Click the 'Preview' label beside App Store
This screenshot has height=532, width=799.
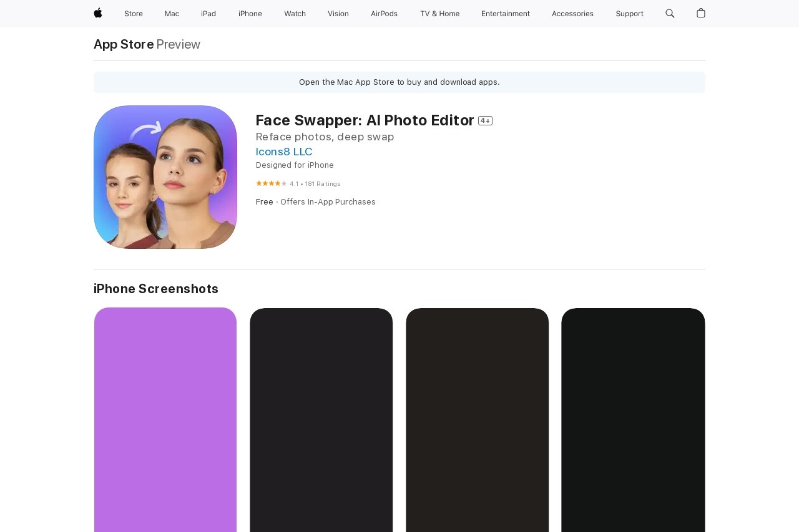click(179, 44)
